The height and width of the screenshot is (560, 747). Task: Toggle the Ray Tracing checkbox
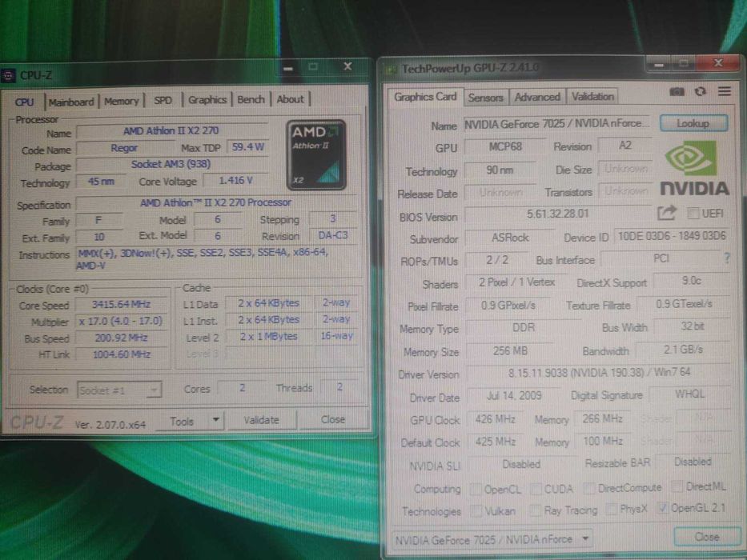(535, 510)
